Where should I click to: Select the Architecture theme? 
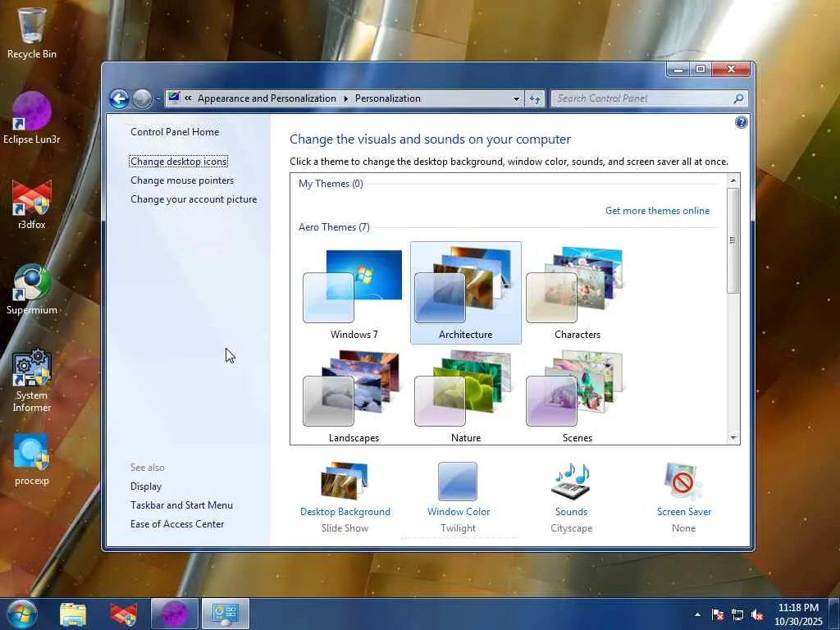[466, 293]
